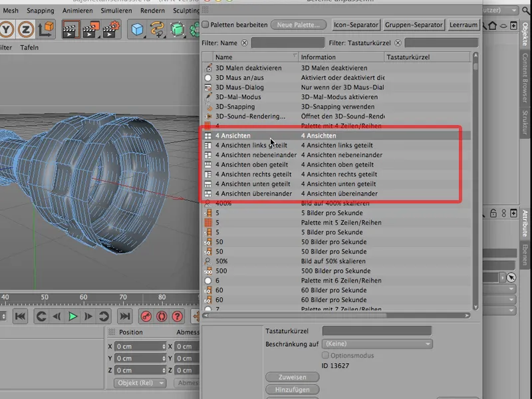The image size is (532, 399).
Task: Select 4 Ansichten nebeneinander row
Action: coord(336,155)
